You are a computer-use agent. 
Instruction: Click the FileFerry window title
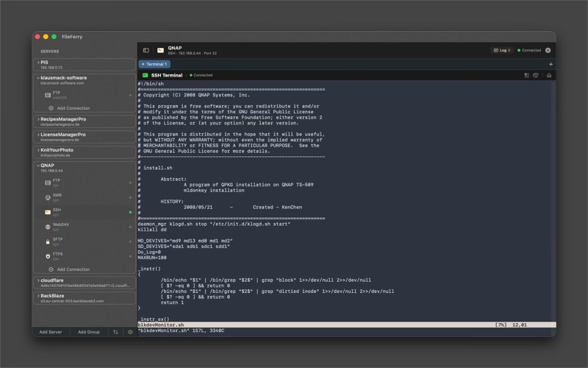point(72,36)
